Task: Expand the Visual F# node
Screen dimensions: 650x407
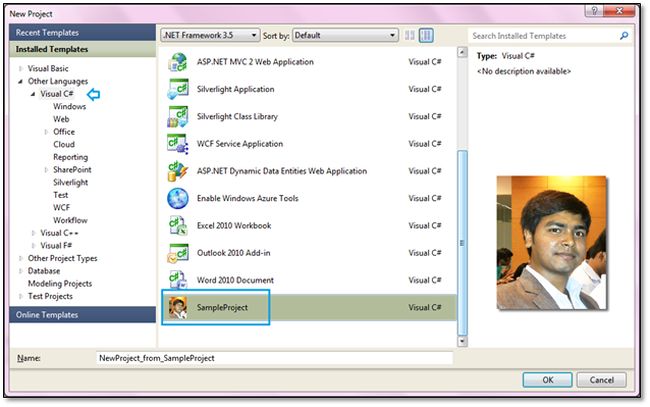Action: click(x=33, y=246)
